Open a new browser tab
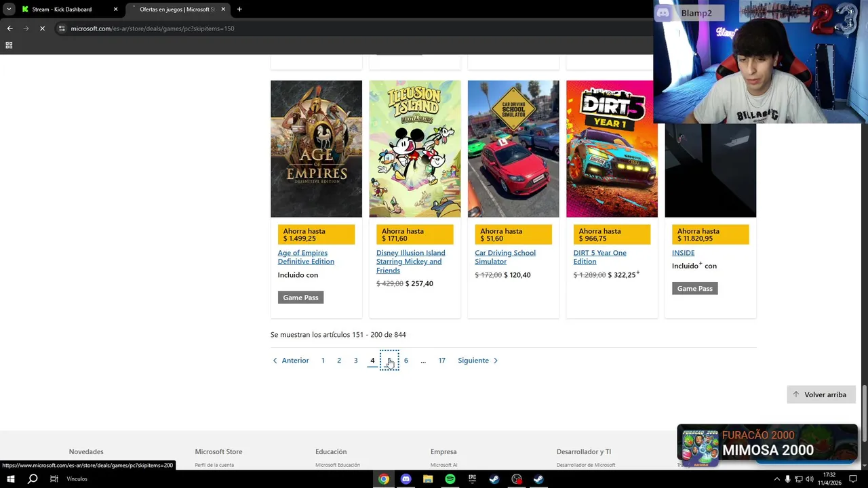The image size is (868, 488). pos(239,9)
